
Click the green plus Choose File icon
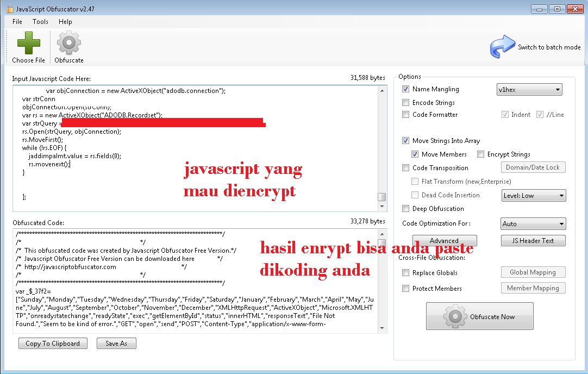(x=28, y=43)
